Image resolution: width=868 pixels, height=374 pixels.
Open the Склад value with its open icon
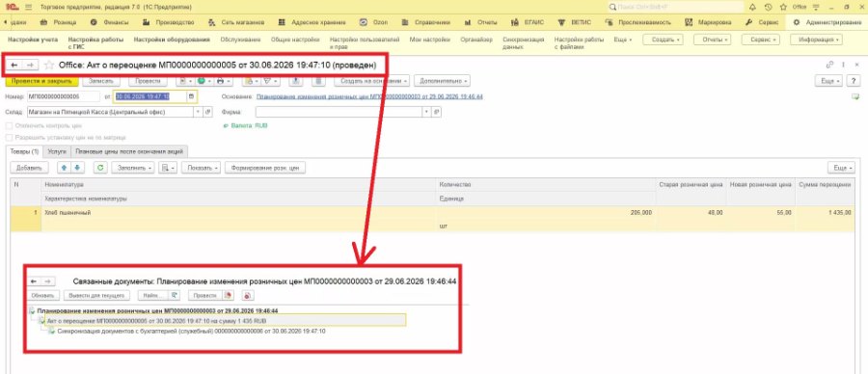(208, 111)
